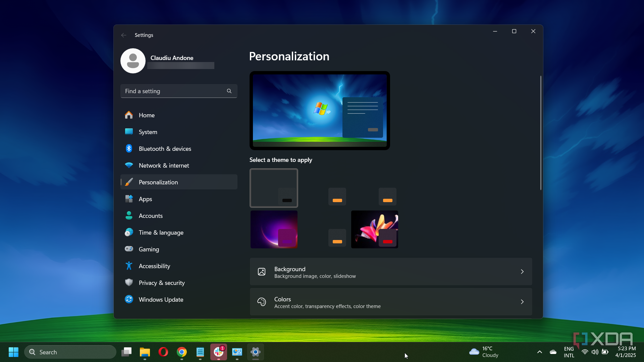Open the Home settings page
This screenshot has height=362, width=644.
point(179,115)
